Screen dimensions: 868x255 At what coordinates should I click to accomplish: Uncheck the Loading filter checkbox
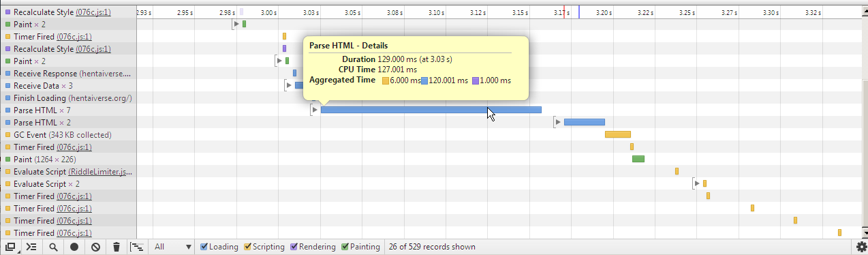pyautogui.click(x=204, y=247)
